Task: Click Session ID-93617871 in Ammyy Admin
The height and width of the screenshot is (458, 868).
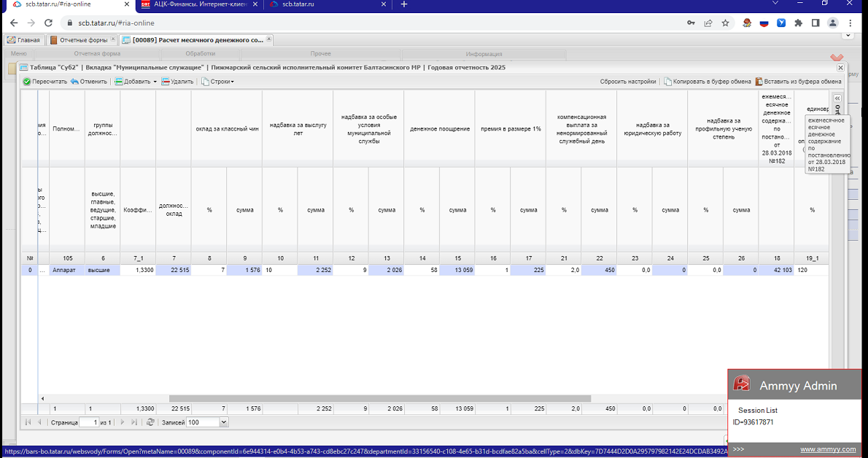Action: [753, 422]
